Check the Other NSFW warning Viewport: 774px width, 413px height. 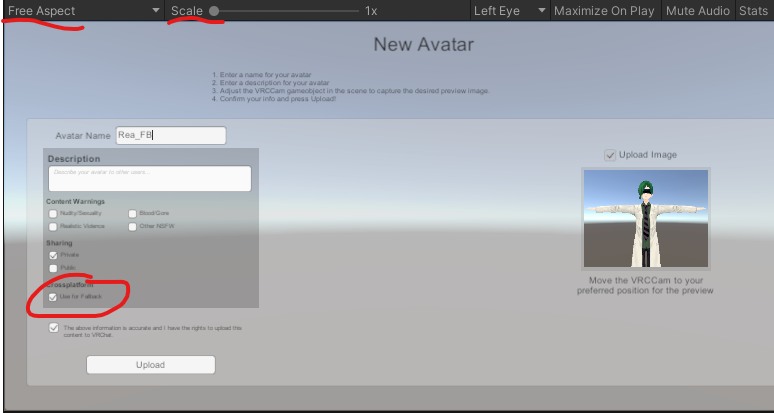tap(132, 226)
